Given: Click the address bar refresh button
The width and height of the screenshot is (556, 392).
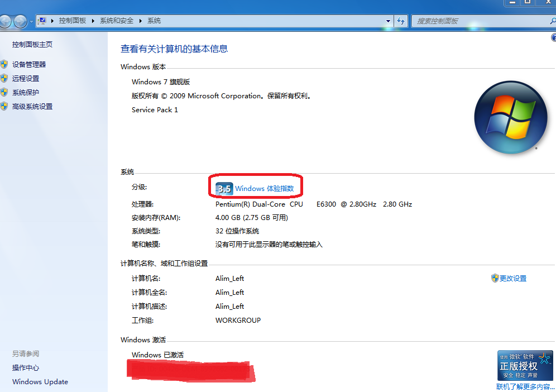Looking at the screenshot, I should coord(401,21).
